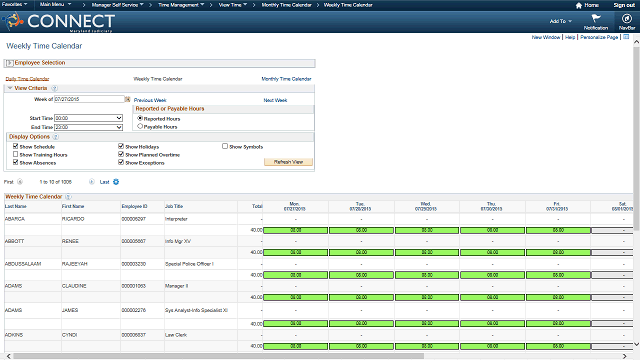Click the Refresh View button
This screenshot has height=360, width=640.
click(288, 162)
